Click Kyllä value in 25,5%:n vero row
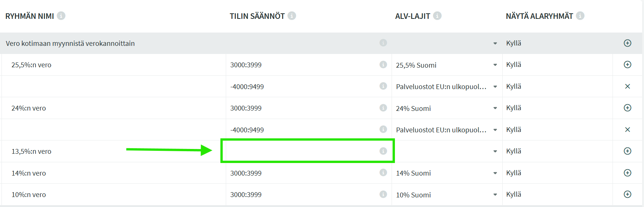644x207 pixels. 514,65
